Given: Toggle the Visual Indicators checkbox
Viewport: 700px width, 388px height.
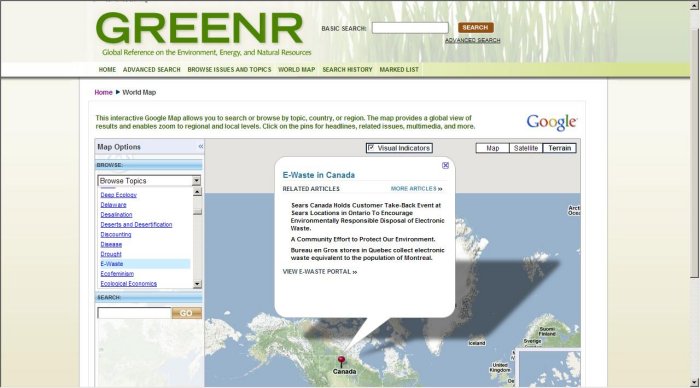Looking at the screenshot, I should point(371,148).
